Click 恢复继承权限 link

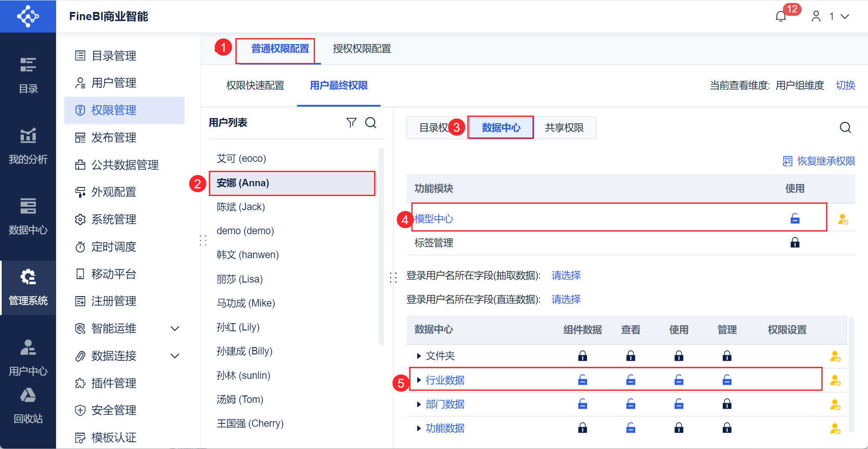pos(819,161)
